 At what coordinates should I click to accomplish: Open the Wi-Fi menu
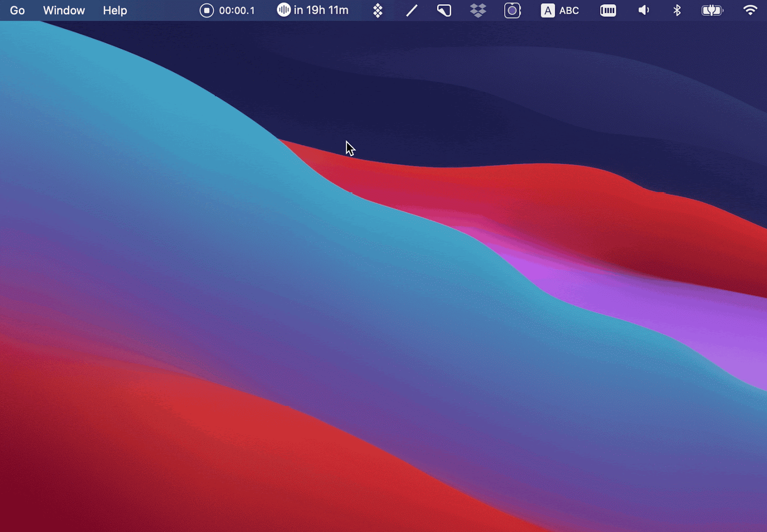tap(750, 10)
